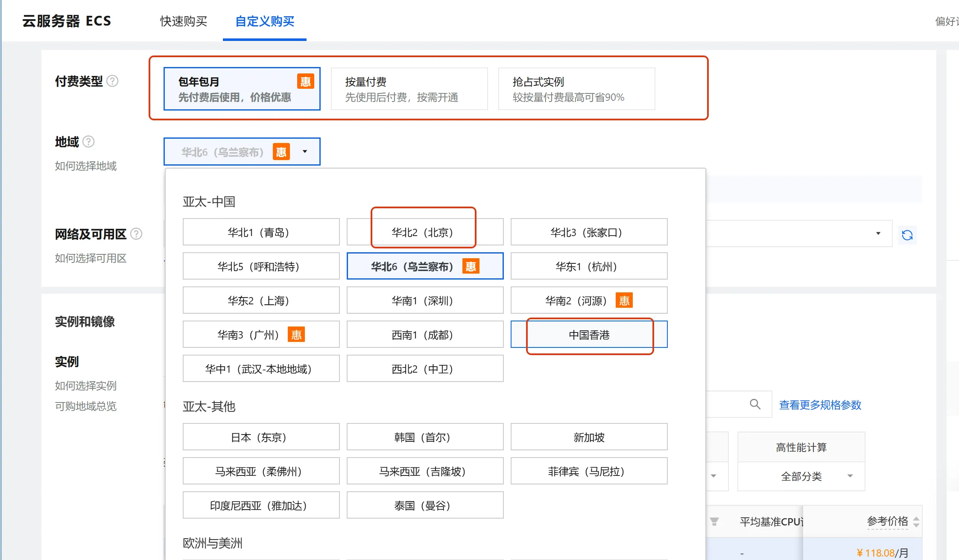This screenshot has width=959, height=560.
Task: Choose region 华东1（杭州）
Action: coord(589,266)
